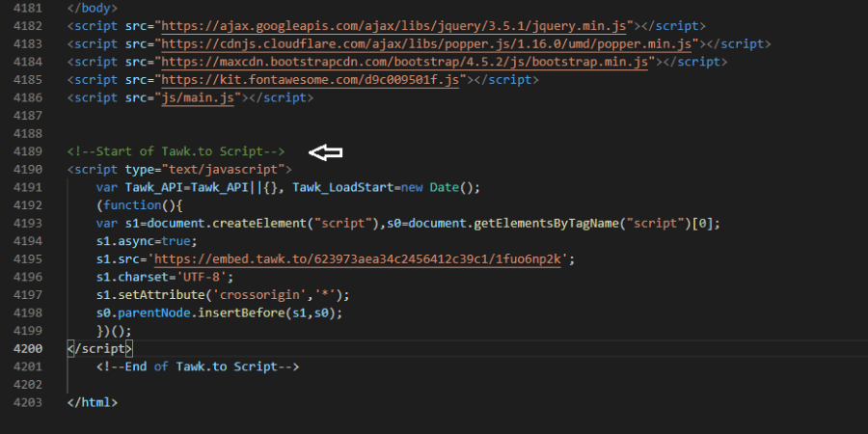Place cursor on s1.async=true line
This screenshot has width=868, height=434.
(x=147, y=241)
